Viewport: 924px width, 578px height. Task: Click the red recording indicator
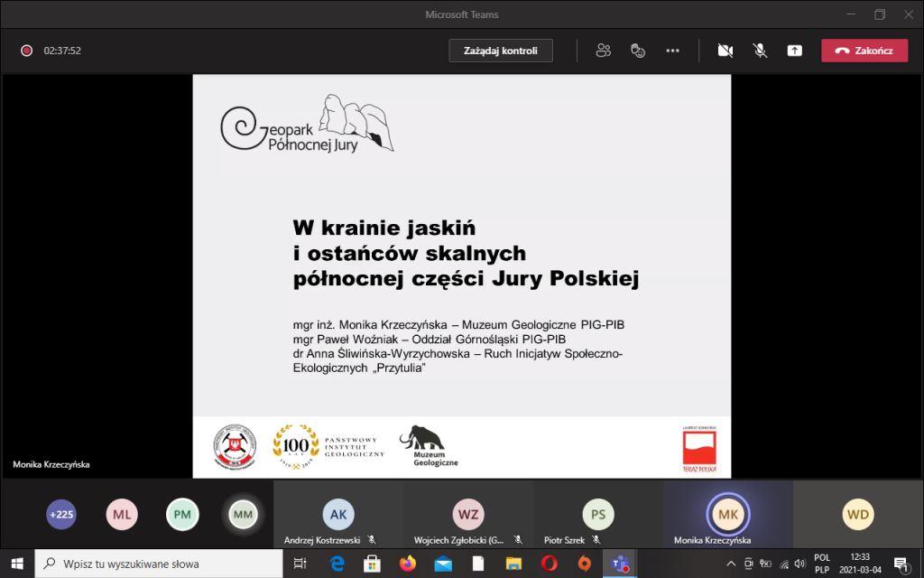coord(27,51)
